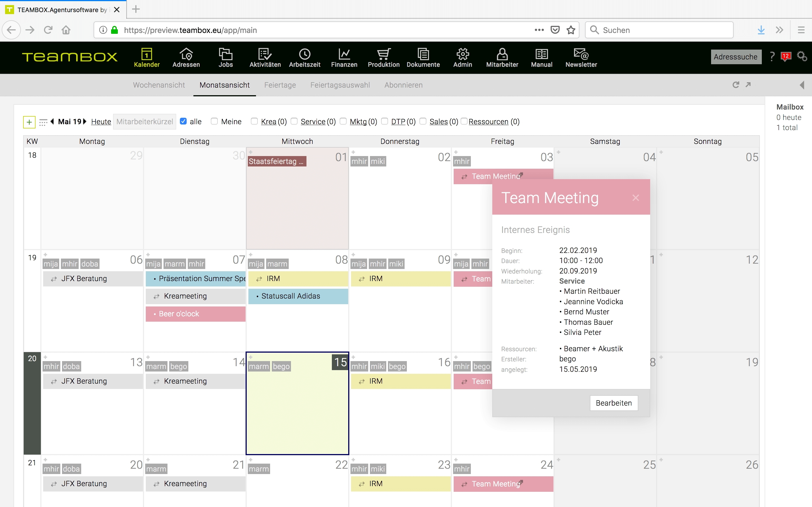
Task: Tick the Krea filter checkbox
Action: [x=254, y=121]
